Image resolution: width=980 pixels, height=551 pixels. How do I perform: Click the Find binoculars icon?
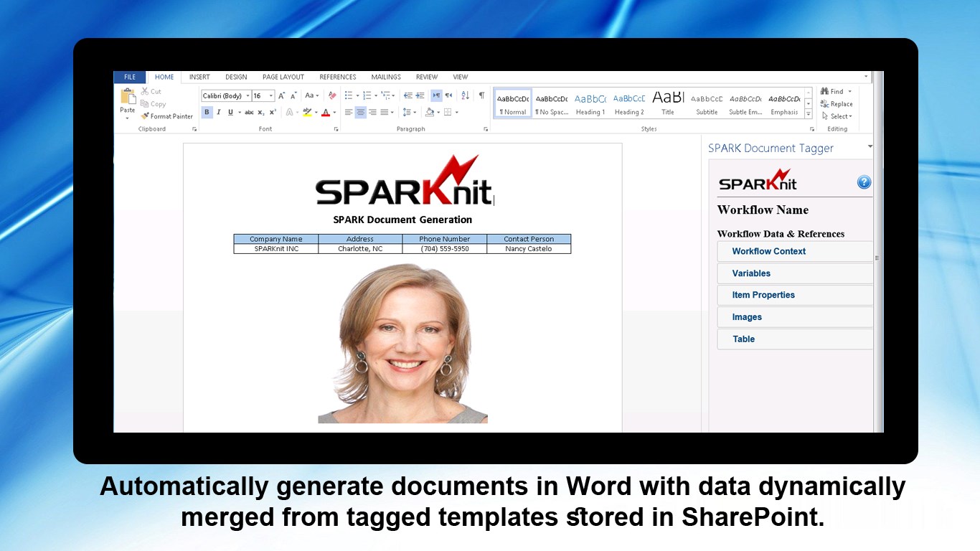825,92
